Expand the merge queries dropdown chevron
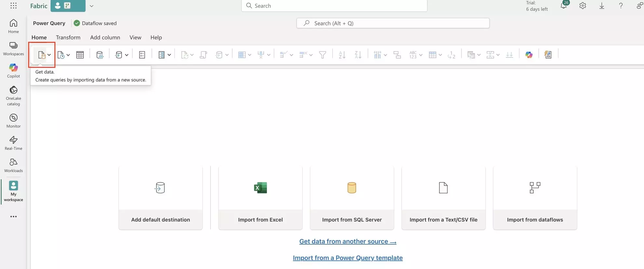This screenshot has width=644, height=269. [x=479, y=55]
